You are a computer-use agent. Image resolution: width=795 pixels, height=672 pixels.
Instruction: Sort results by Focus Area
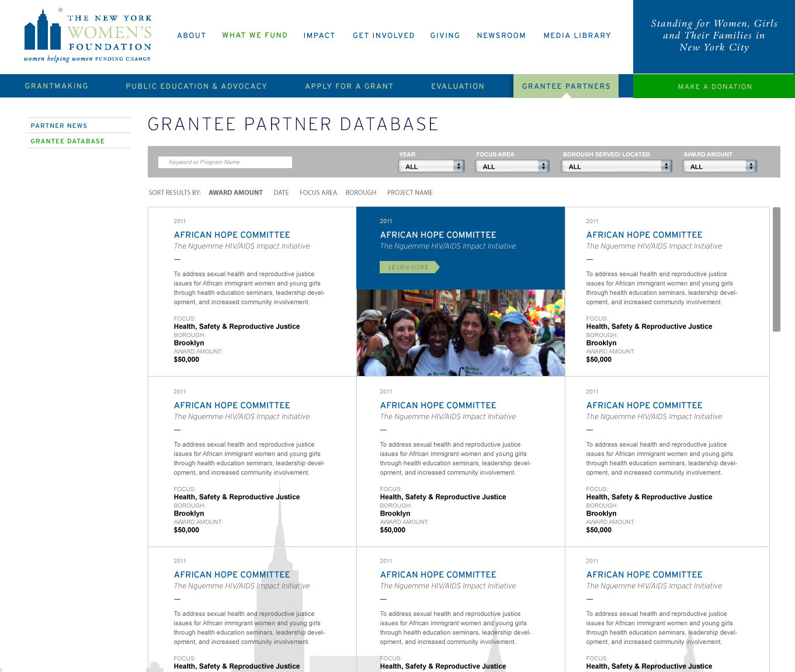click(x=318, y=193)
